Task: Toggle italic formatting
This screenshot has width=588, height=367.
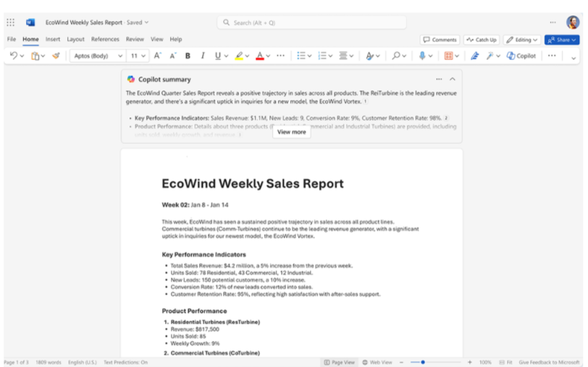Action: 203,56
